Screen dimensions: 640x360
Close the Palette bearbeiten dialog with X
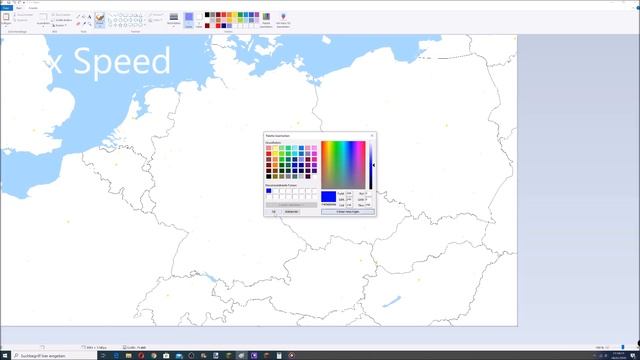372,136
